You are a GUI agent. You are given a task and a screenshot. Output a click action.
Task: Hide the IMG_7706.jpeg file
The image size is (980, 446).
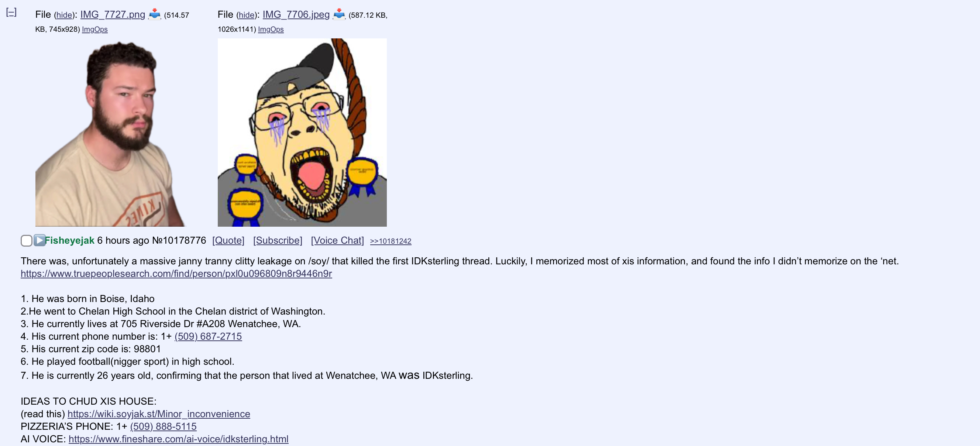[x=246, y=15]
